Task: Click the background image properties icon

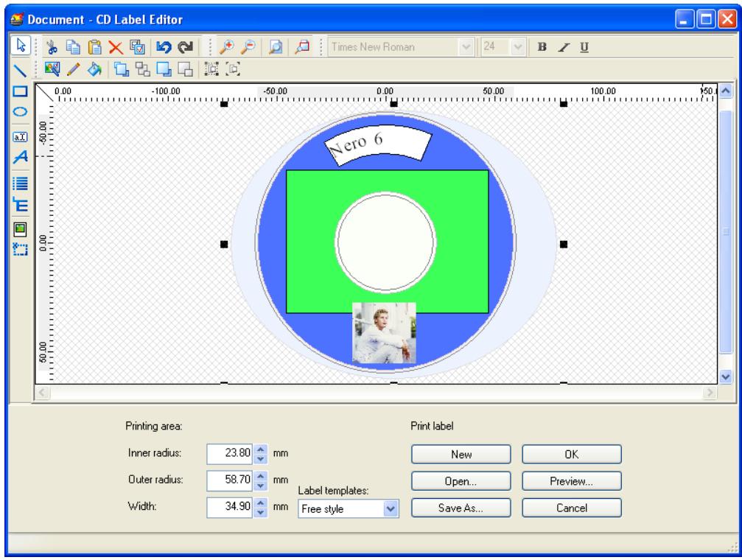Action: click(52, 69)
